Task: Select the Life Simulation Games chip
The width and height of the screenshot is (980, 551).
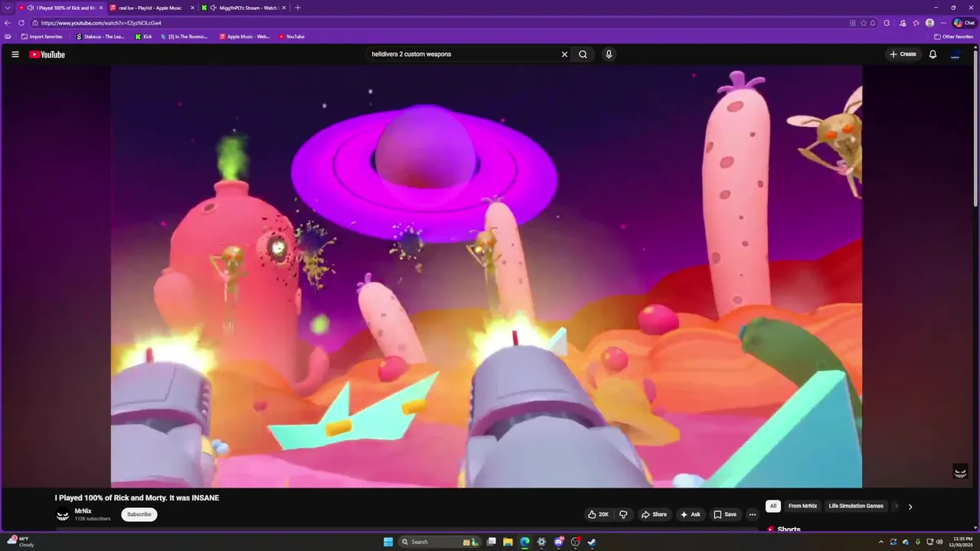Action: (855, 506)
